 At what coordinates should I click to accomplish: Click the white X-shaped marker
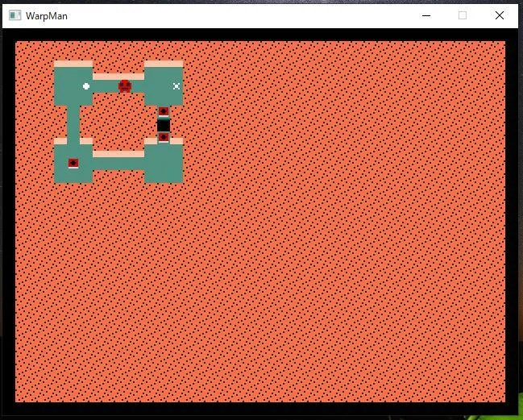pos(176,86)
